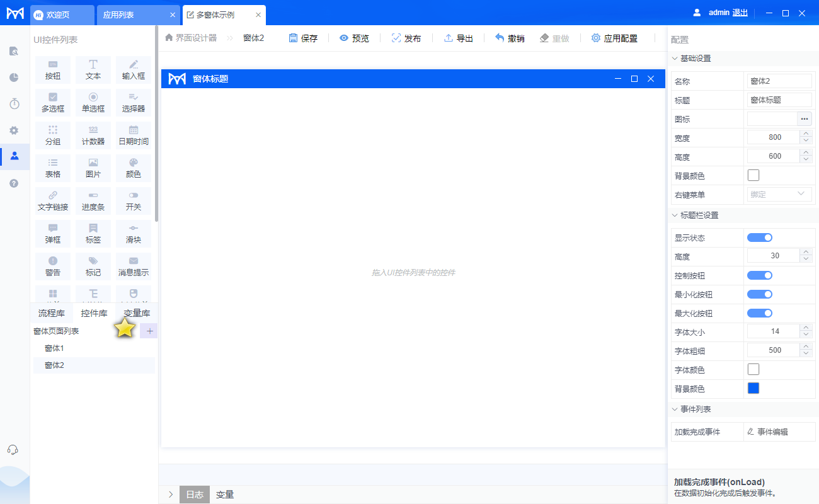Click 撤销 undo button

pos(509,38)
